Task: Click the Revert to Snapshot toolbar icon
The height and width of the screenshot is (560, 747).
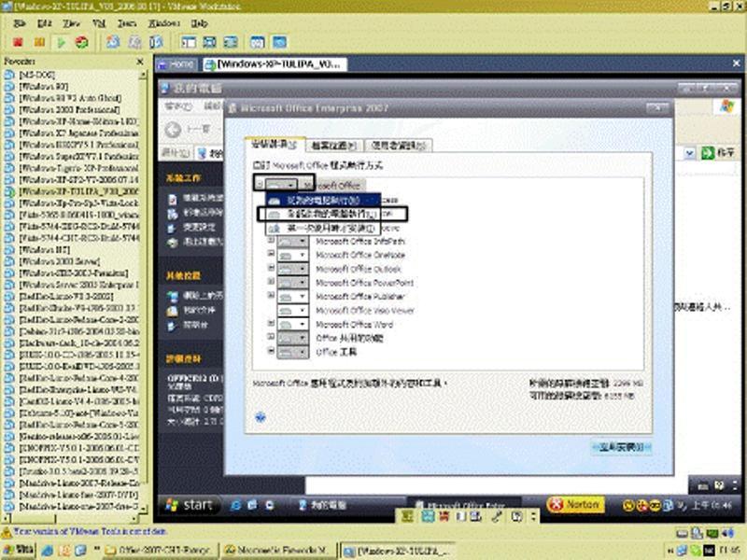Action: click(134, 42)
